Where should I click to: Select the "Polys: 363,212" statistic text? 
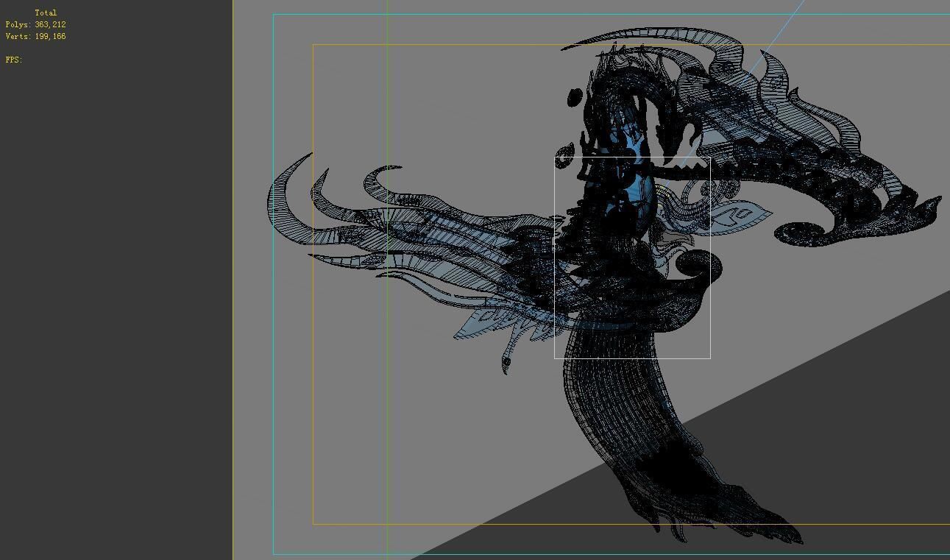[36, 24]
